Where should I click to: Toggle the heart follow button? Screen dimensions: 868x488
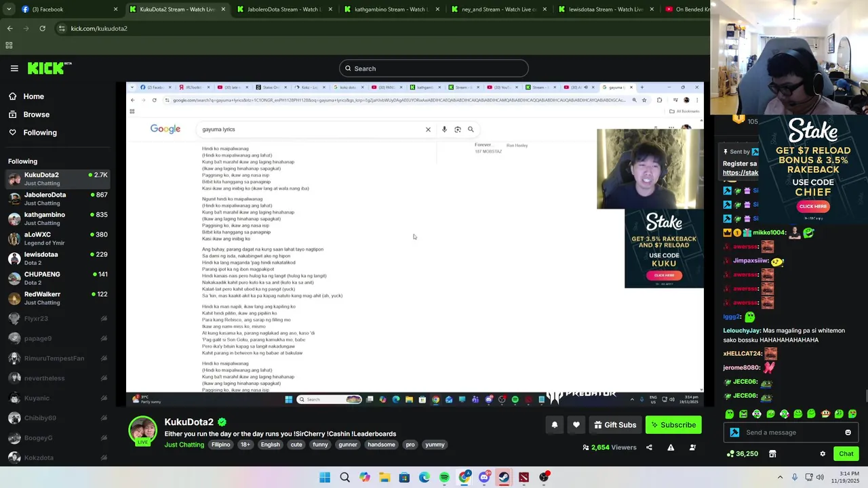[576, 425]
